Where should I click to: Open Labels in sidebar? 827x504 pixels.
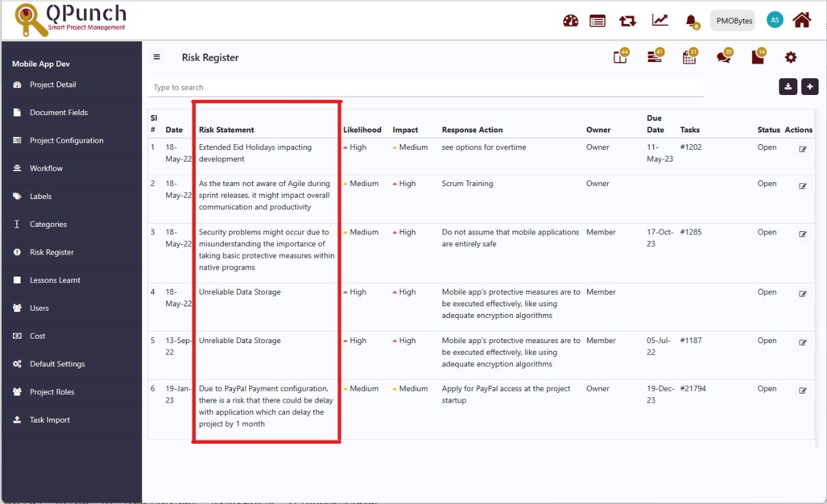click(x=71, y=196)
